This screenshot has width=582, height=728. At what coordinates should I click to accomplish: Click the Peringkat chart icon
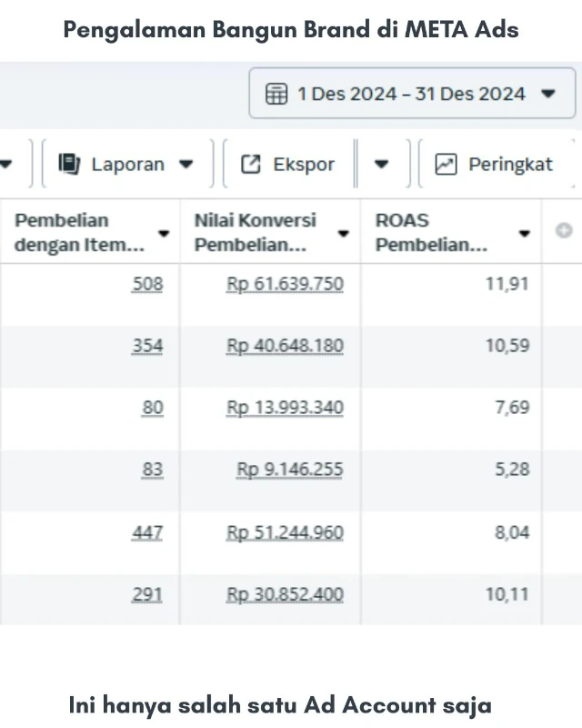(446, 164)
